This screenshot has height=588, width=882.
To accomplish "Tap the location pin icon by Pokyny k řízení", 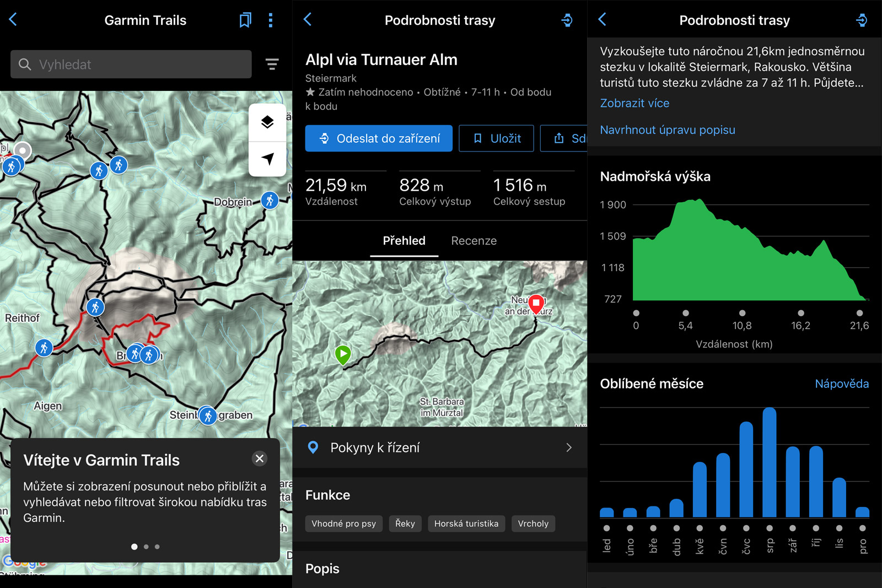I will 313,447.
